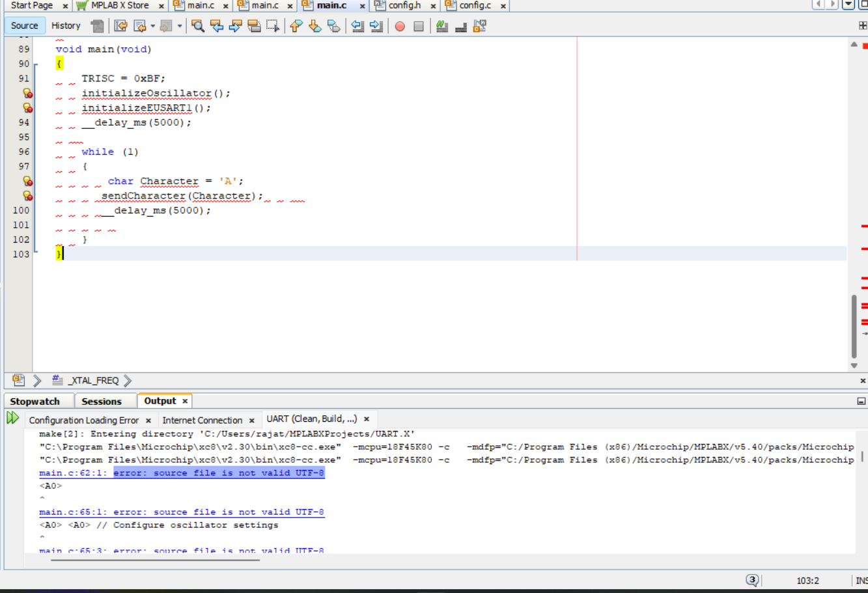Click the Toggle Bookmark icon in toolbar

tap(333, 26)
